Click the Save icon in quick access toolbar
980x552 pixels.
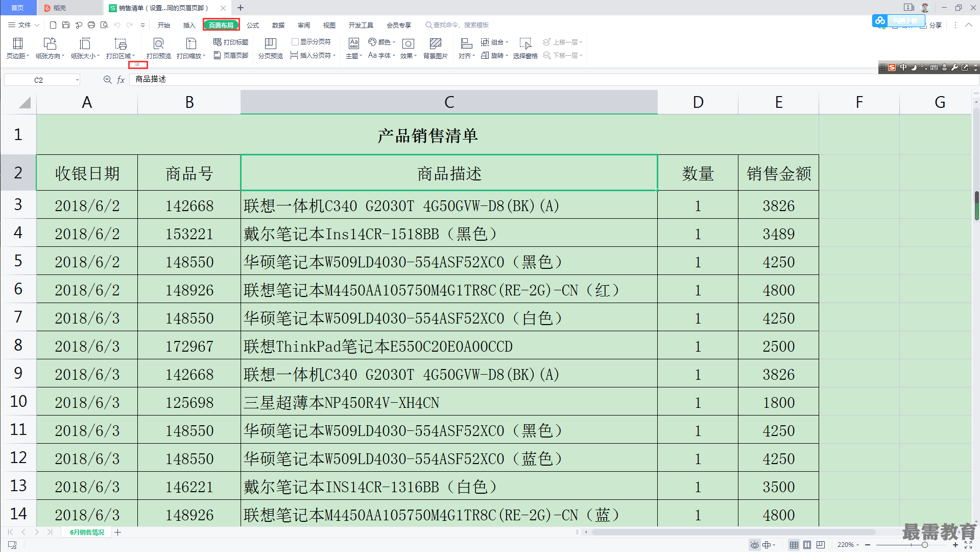click(66, 25)
